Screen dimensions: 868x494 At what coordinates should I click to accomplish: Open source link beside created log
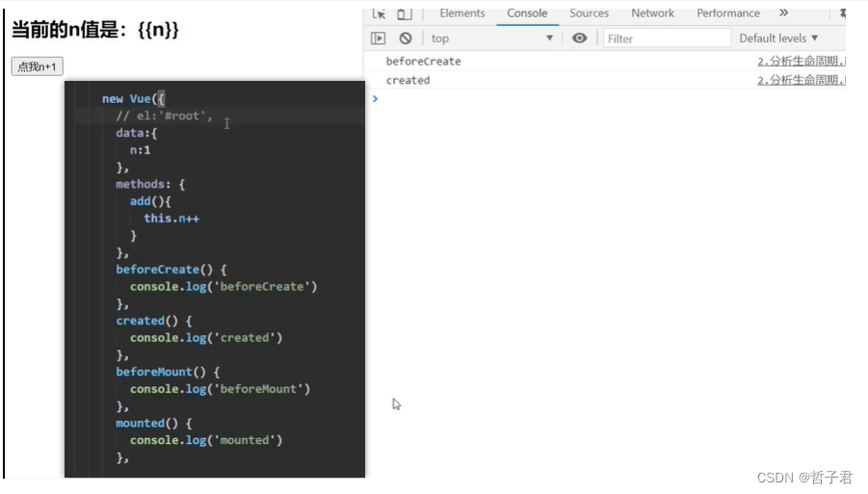(801, 80)
